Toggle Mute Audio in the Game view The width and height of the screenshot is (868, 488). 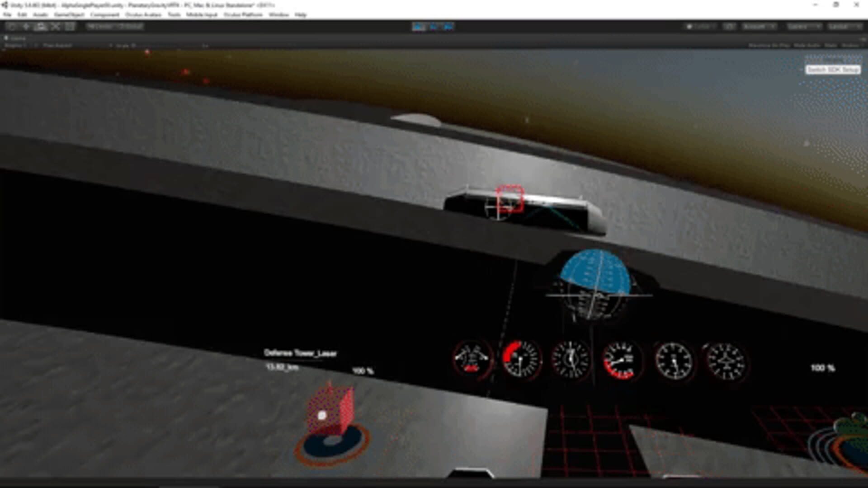pyautogui.click(x=807, y=46)
